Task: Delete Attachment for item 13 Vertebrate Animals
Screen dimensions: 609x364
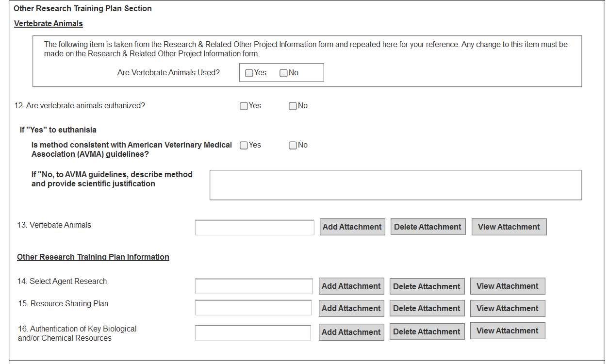Action: [428, 227]
